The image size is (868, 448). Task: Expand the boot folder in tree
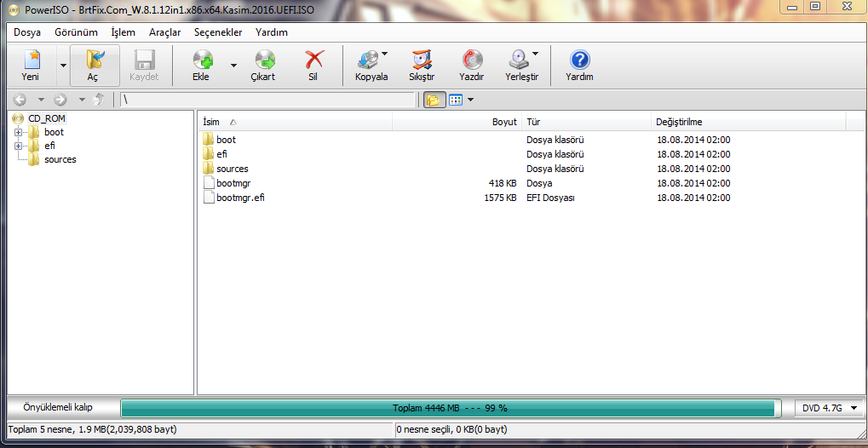[x=18, y=132]
